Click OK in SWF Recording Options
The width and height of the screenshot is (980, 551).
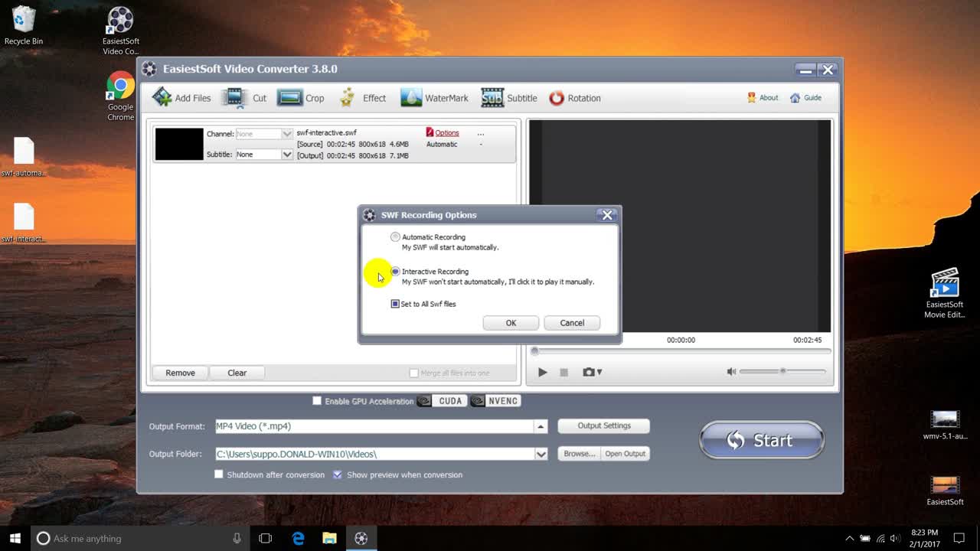(511, 323)
